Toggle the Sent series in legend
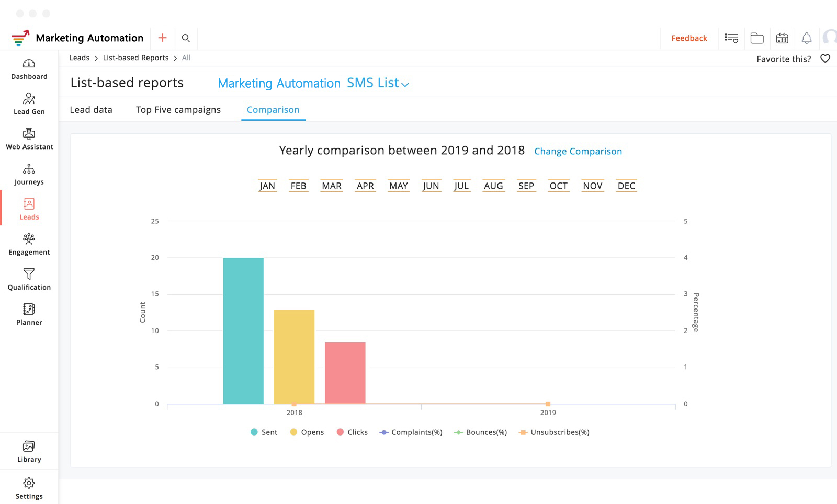This screenshot has width=837, height=504. point(264,432)
